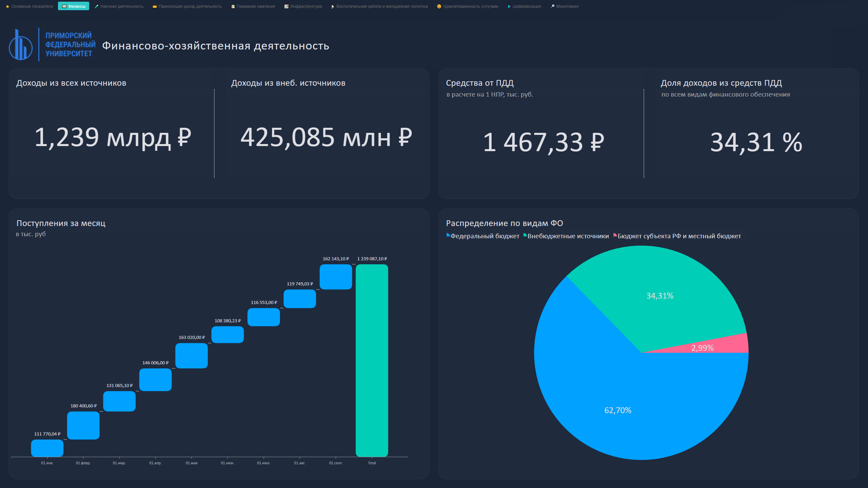Open the Цифровизация tab

pos(526,6)
